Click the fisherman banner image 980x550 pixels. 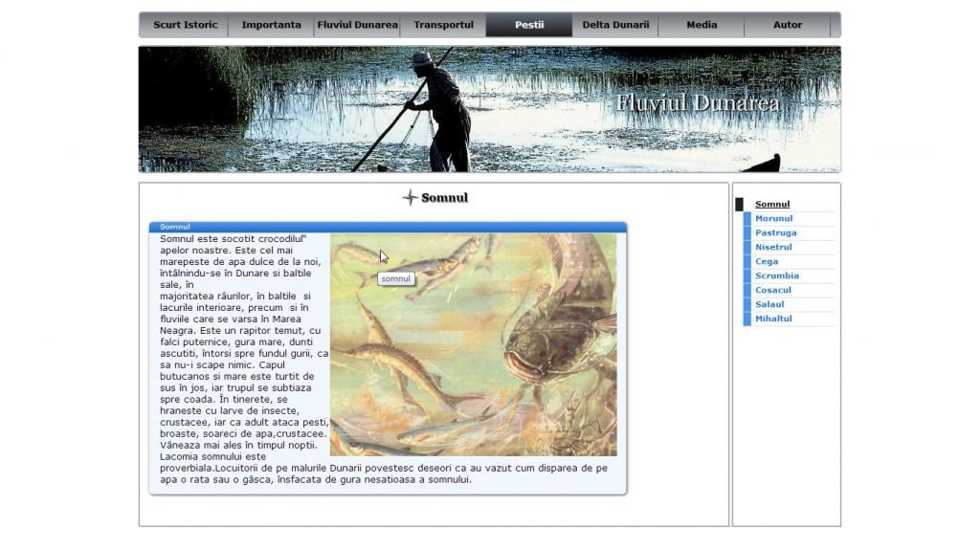[489, 109]
